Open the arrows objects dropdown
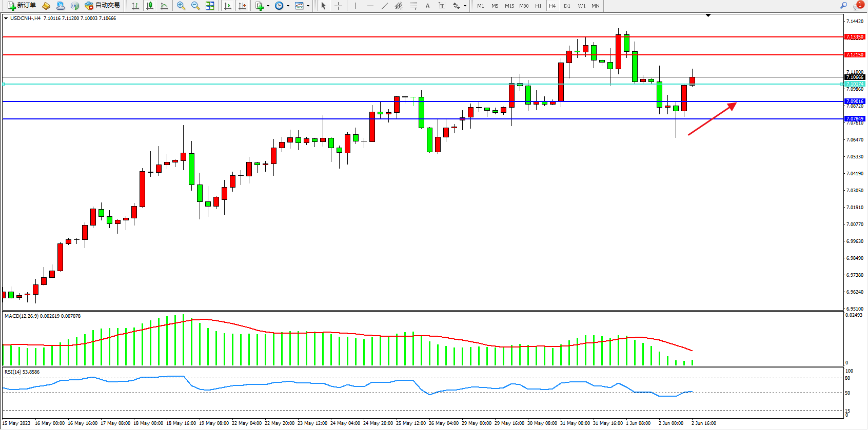 pos(465,6)
